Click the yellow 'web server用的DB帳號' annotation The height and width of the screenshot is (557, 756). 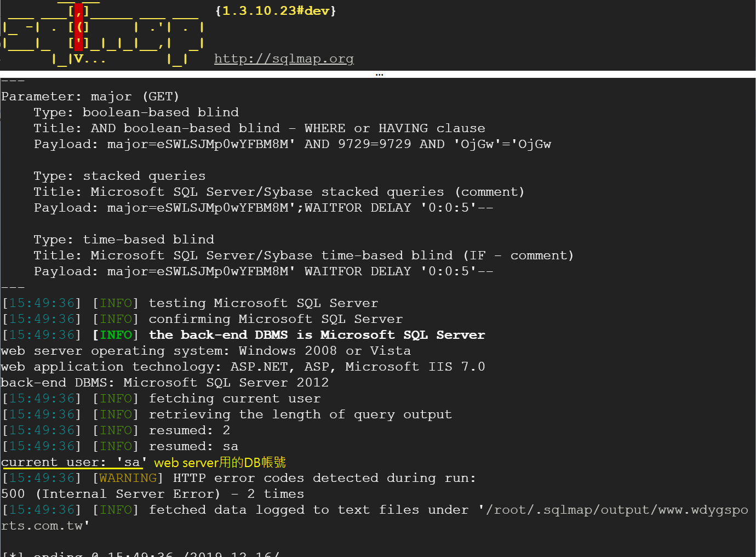tap(220, 463)
